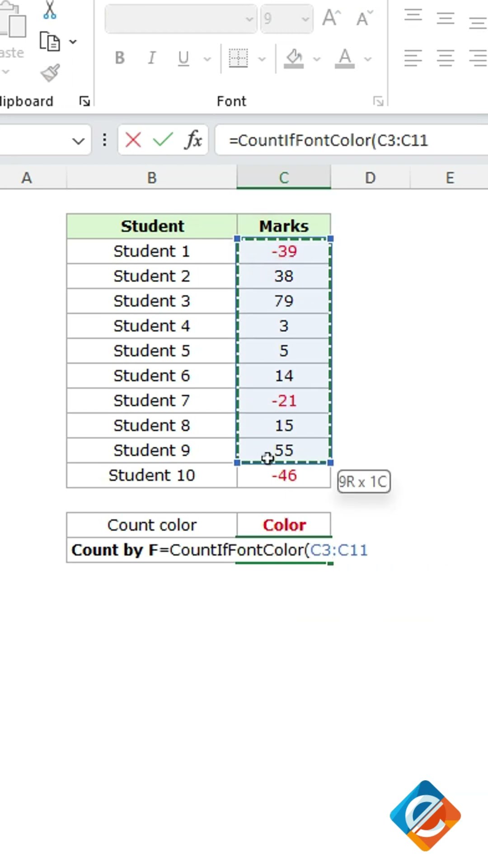Click the Student 10 cell

tap(152, 475)
